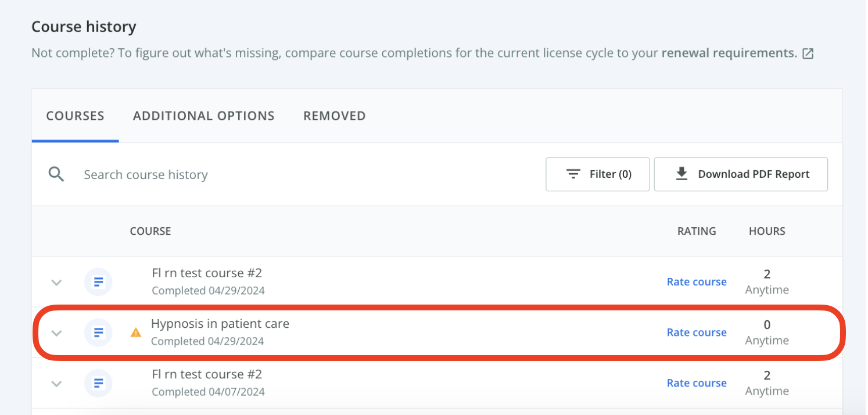Open the REMOVED tab
This screenshot has height=415, width=868.
pyautogui.click(x=334, y=116)
